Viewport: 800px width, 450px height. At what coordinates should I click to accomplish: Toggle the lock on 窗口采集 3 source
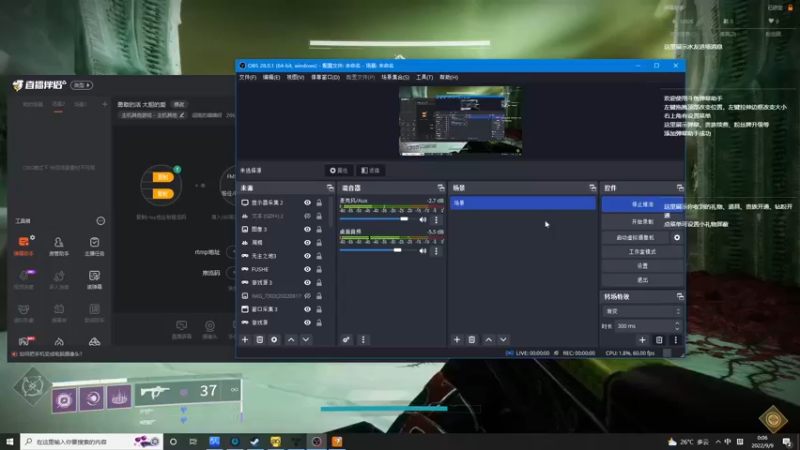point(319,309)
